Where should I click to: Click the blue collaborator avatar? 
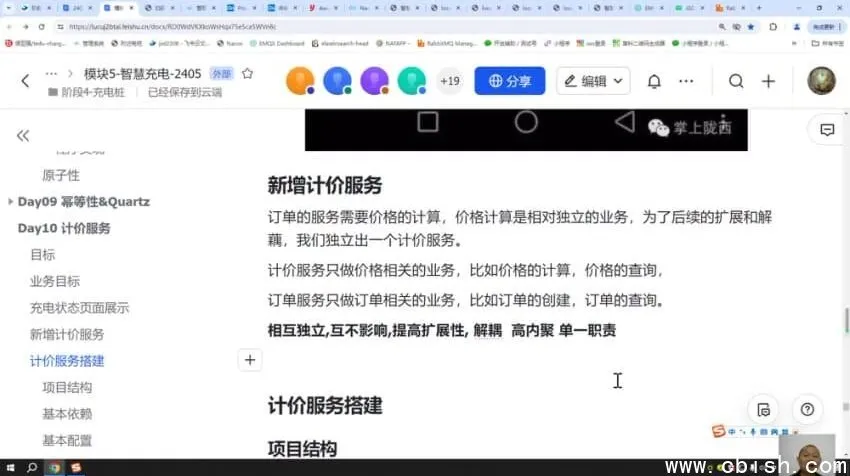click(337, 81)
